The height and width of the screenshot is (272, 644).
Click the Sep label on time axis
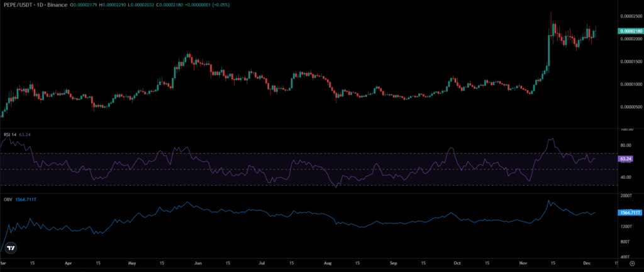point(393,262)
